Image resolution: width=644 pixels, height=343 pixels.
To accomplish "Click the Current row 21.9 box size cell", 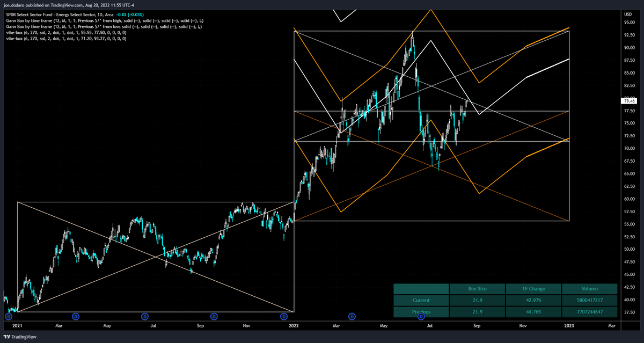I will coord(477,300).
